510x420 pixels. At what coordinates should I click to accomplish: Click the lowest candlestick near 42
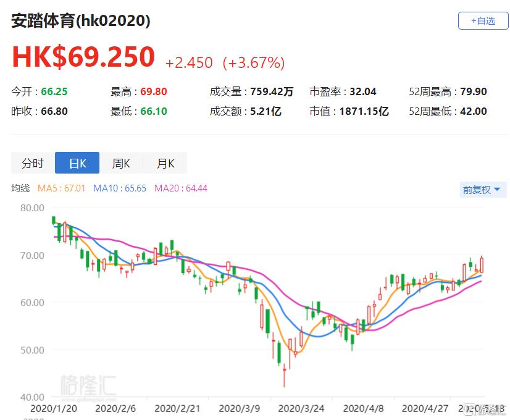284,374
